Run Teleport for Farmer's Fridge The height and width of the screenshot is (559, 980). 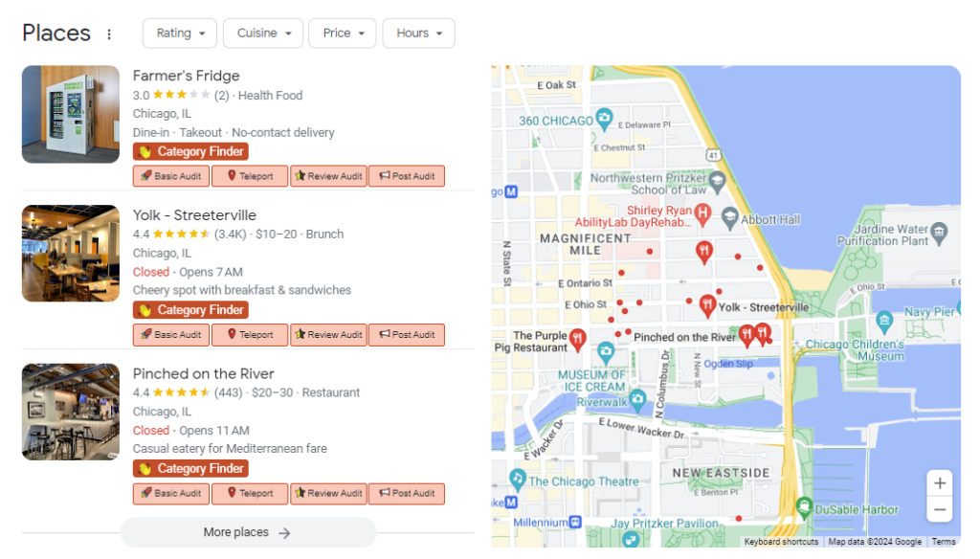pyautogui.click(x=250, y=176)
